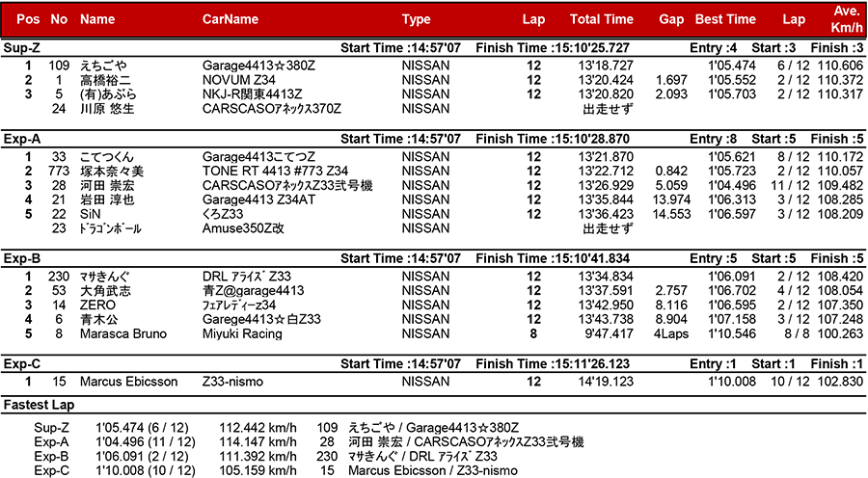Click car name Amuse350Z改

pyautogui.click(x=243, y=229)
